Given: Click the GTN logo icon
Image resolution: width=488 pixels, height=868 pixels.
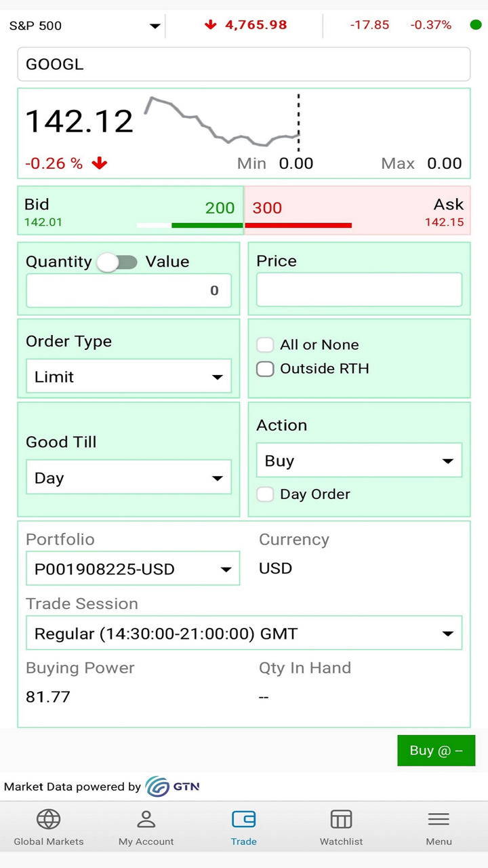Looking at the screenshot, I should [158, 787].
